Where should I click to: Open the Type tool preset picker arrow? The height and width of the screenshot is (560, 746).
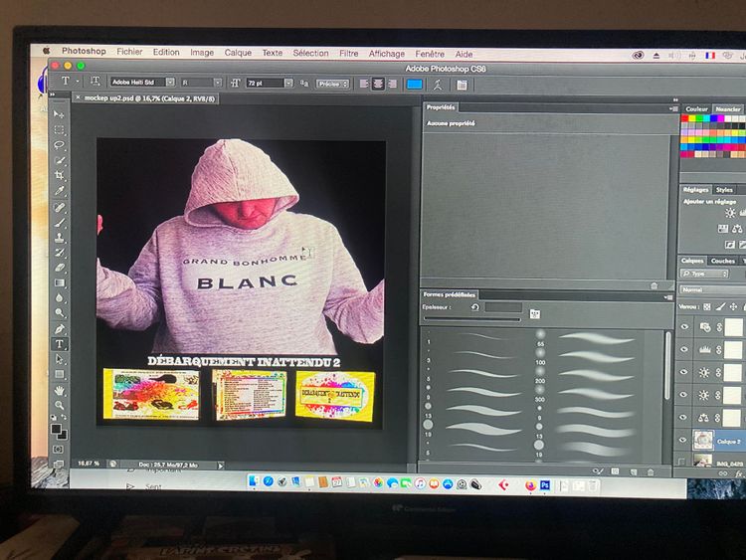pos(78,82)
